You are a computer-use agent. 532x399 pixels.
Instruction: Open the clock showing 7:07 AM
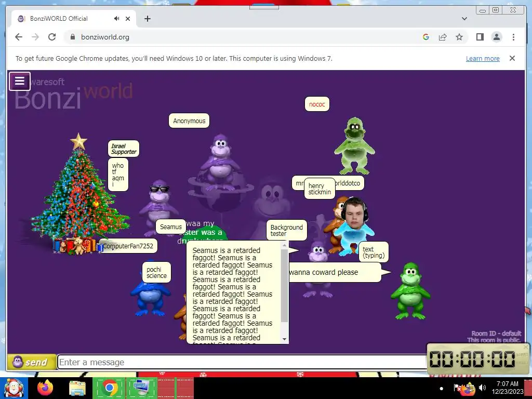coord(507,388)
